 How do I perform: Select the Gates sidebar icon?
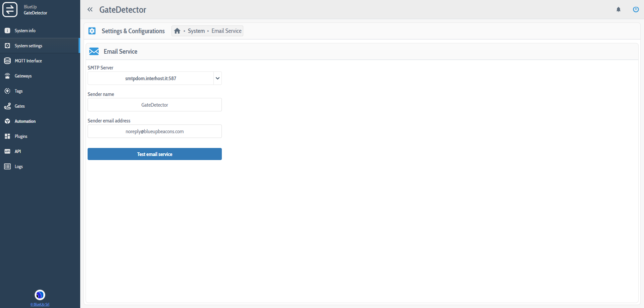coord(7,106)
